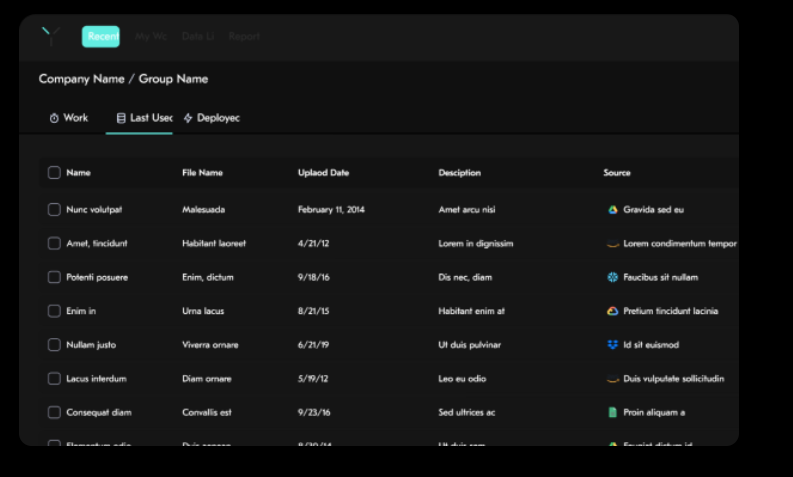Sort by the Upload Date column header
Viewport: 793px width, 477px height.
pyautogui.click(x=323, y=173)
